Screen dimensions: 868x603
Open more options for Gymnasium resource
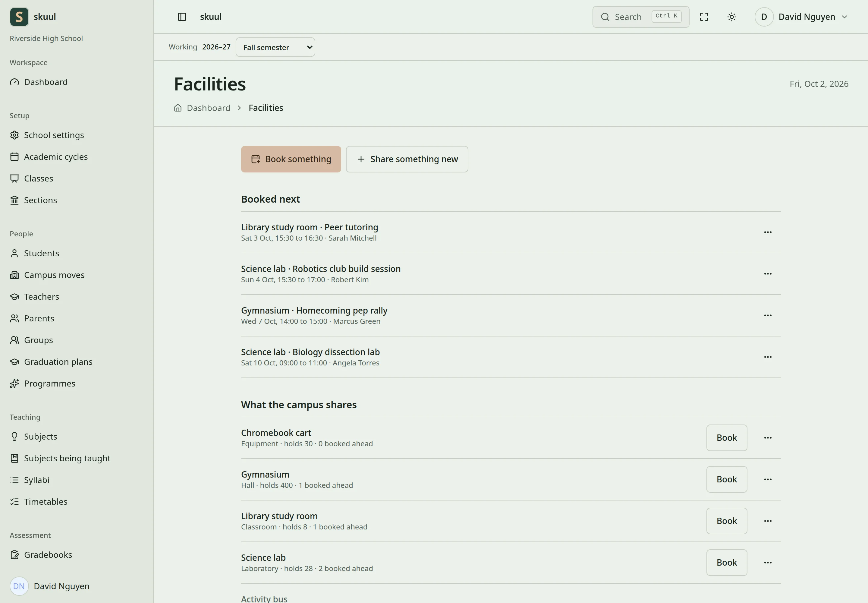click(x=768, y=479)
